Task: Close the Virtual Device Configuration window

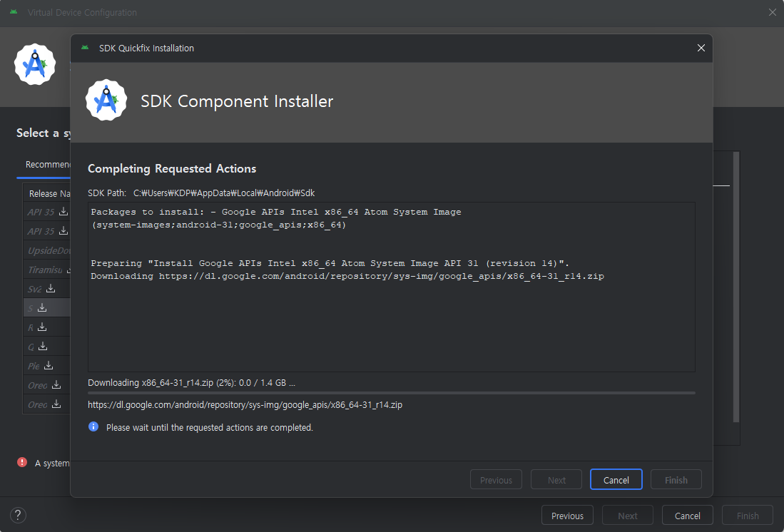Action: (772, 13)
